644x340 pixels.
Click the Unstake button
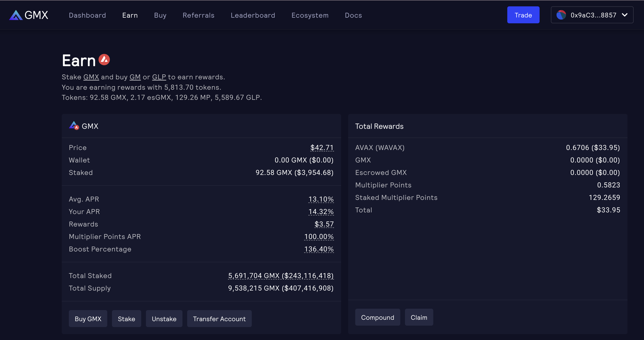(164, 319)
